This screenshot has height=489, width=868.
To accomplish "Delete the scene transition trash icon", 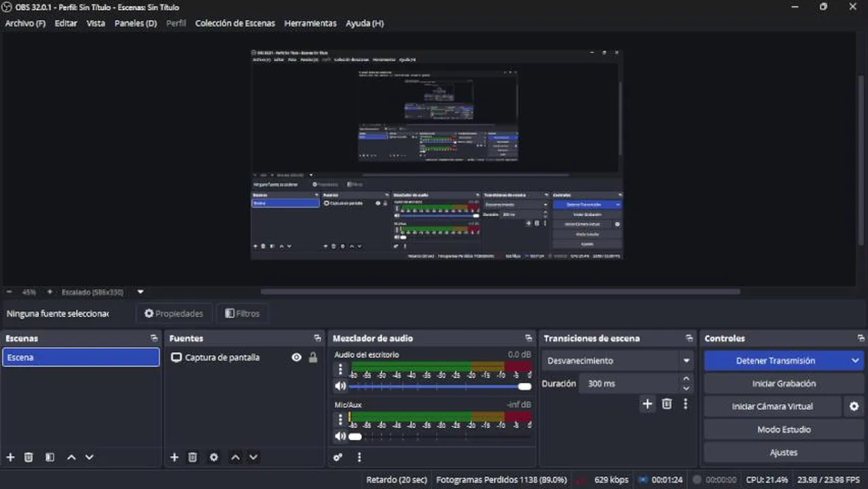I will [x=667, y=403].
